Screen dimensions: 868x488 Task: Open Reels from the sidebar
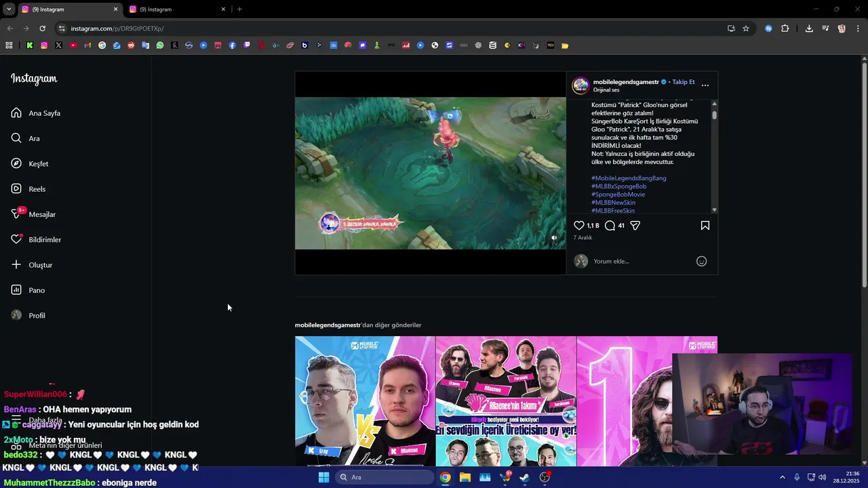pyautogui.click(x=28, y=189)
